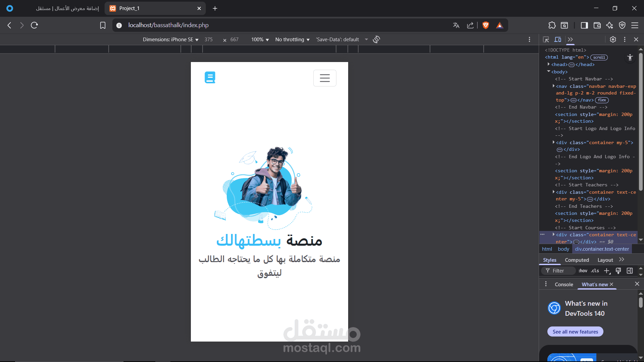The height and width of the screenshot is (362, 644).
Task: Open a new browser tab
Action: (215, 8)
